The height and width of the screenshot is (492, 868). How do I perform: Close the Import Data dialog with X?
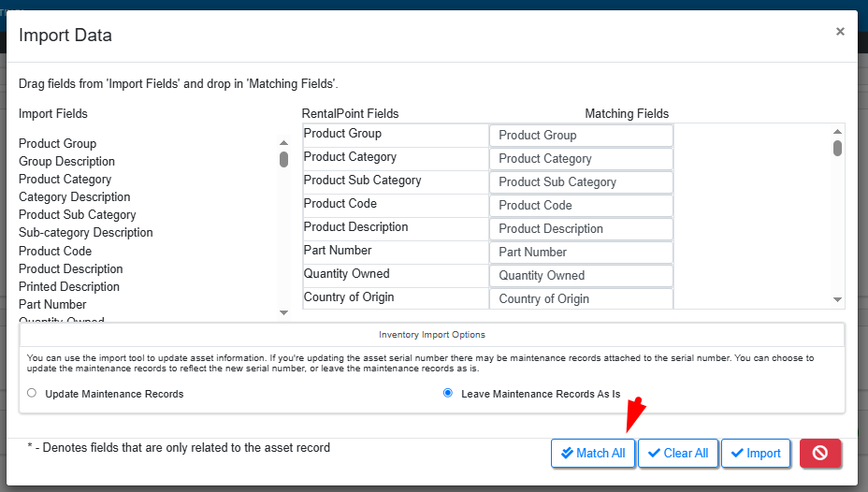click(x=840, y=32)
